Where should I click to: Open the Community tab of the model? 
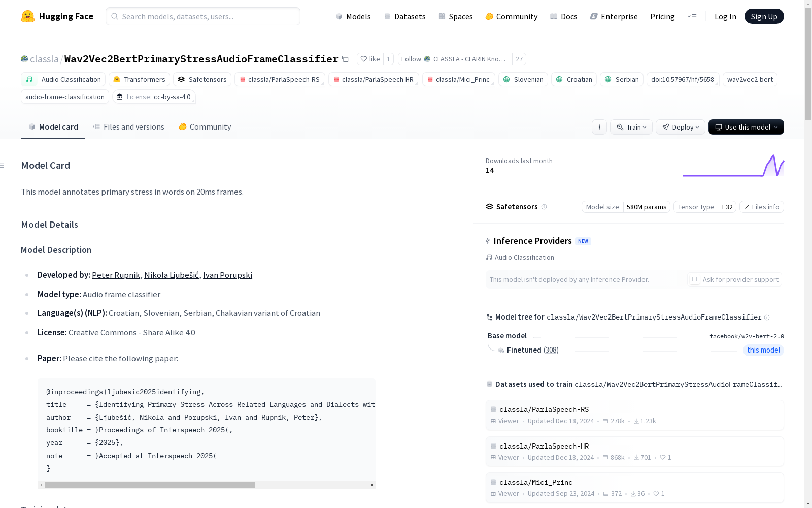pyautogui.click(x=205, y=127)
